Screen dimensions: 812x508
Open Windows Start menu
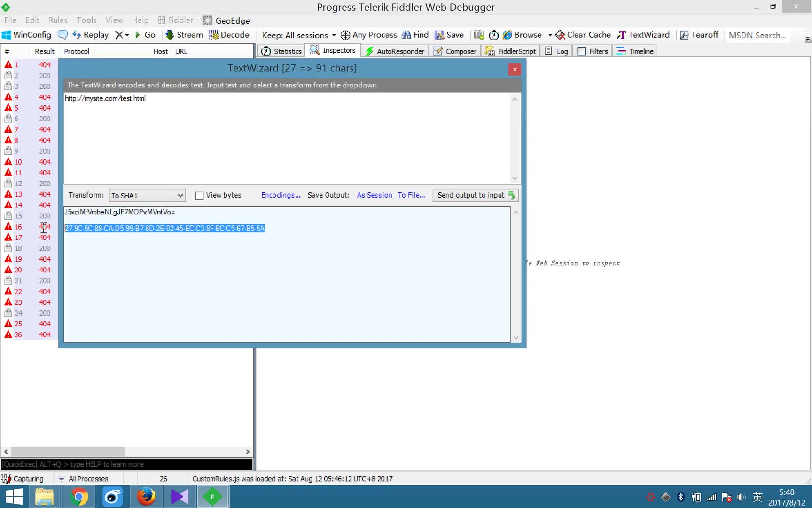click(14, 497)
